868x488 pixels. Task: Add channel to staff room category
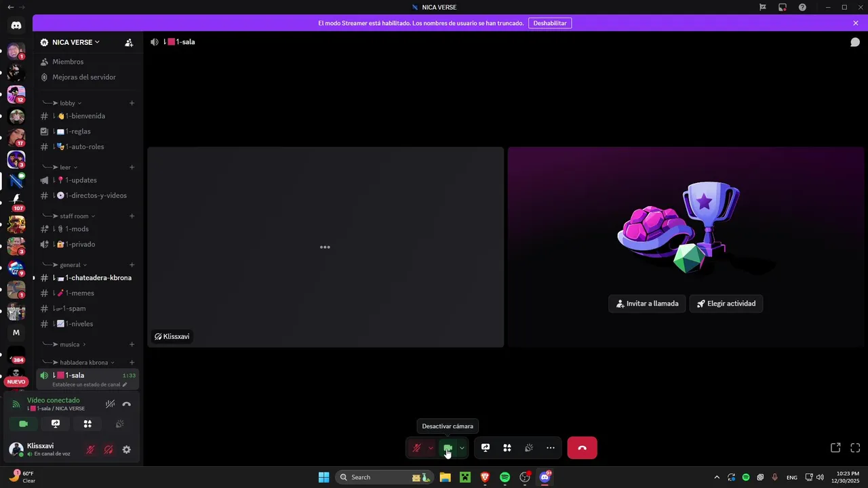(132, 216)
